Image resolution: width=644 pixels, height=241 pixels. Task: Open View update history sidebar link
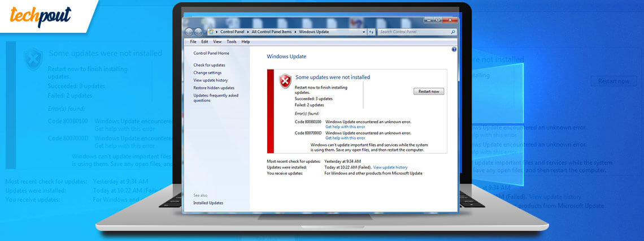coord(210,80)
